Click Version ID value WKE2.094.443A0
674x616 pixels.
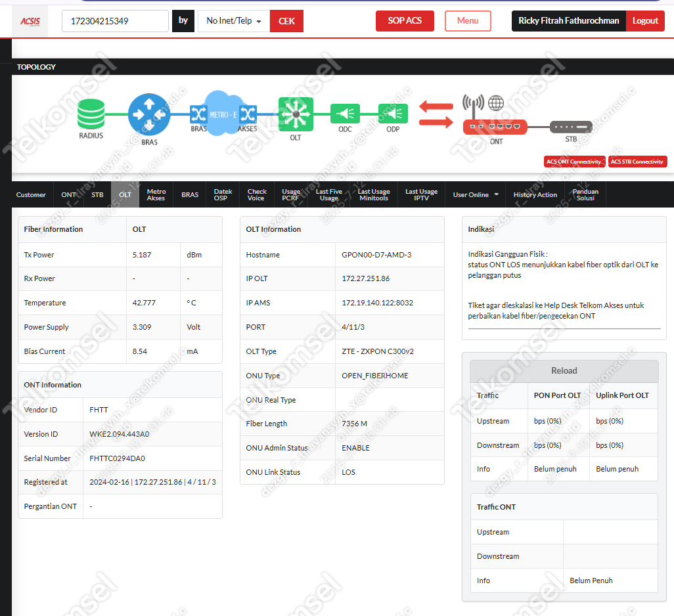click(x=120, y=434)
